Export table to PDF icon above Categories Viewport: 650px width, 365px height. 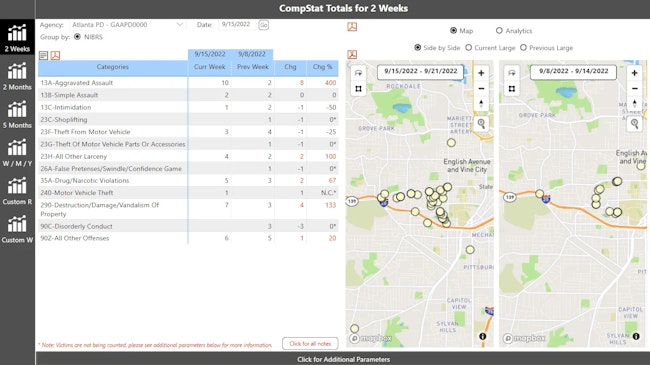point(55,55)
